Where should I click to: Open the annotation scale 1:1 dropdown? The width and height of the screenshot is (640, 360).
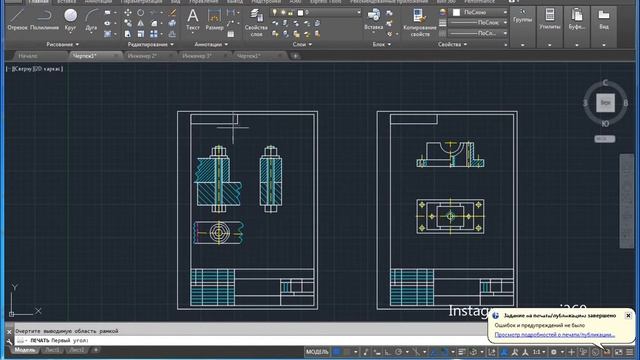539,352
